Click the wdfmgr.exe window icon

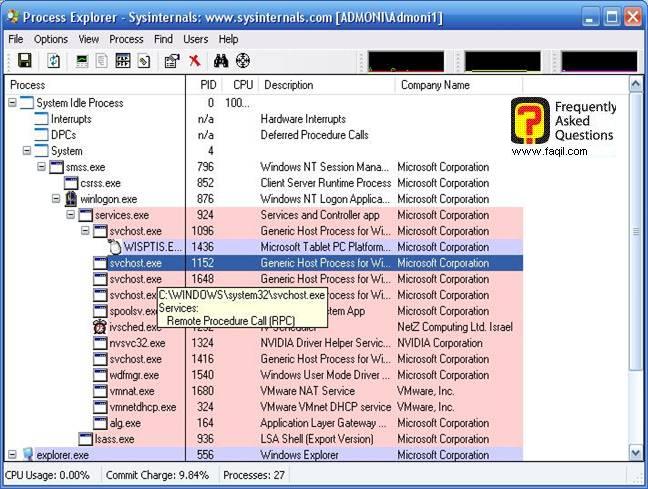[x=100, y=375]
